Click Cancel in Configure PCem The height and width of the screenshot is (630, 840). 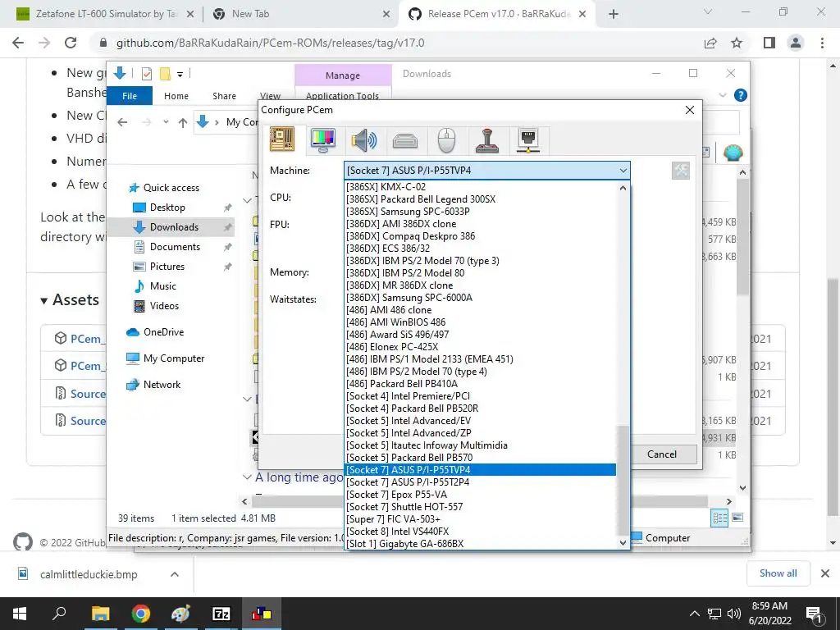(662, 454)
